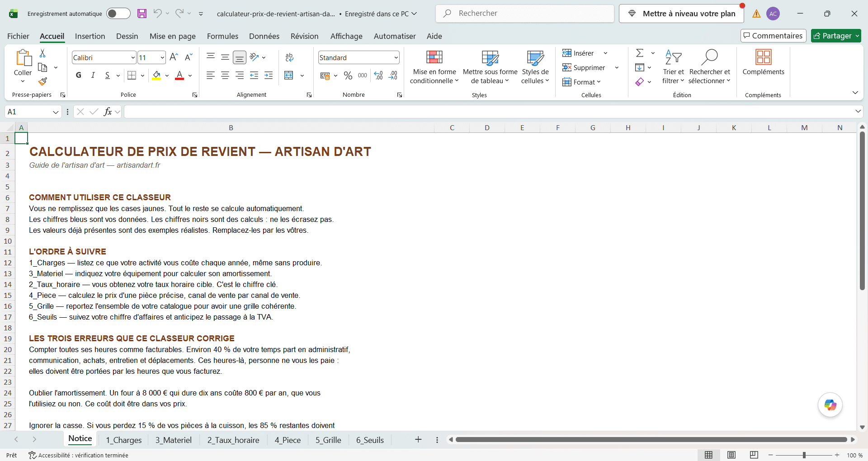
Task: Click the Format Painter brush icon
Action: (42, 81)
